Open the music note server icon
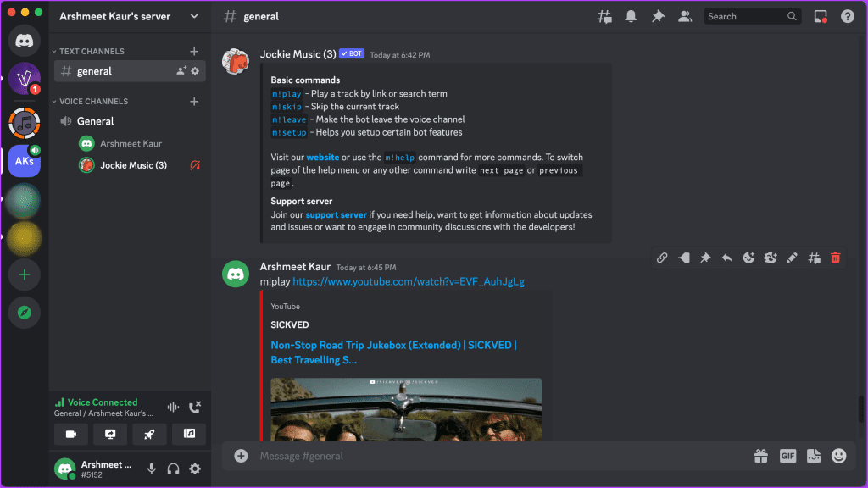The width and height of the screenshot is (868, 488). point(25,123)
